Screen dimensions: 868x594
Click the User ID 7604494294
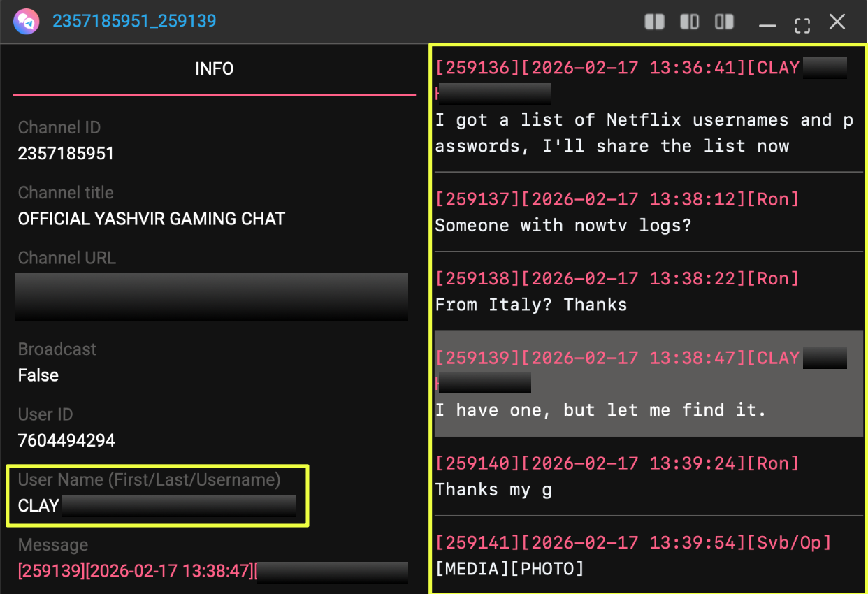[66, 440]
